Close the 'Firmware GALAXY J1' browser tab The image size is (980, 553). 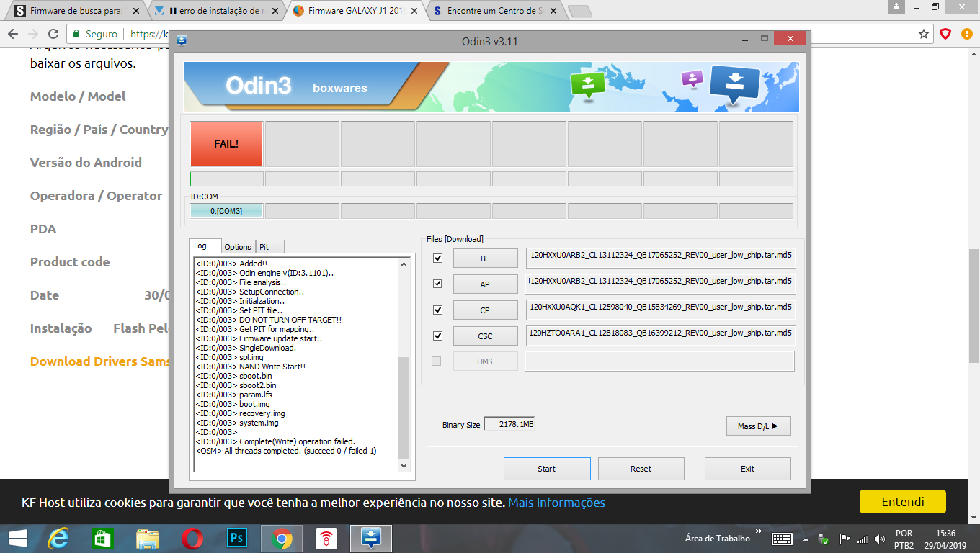pos(416,11)
